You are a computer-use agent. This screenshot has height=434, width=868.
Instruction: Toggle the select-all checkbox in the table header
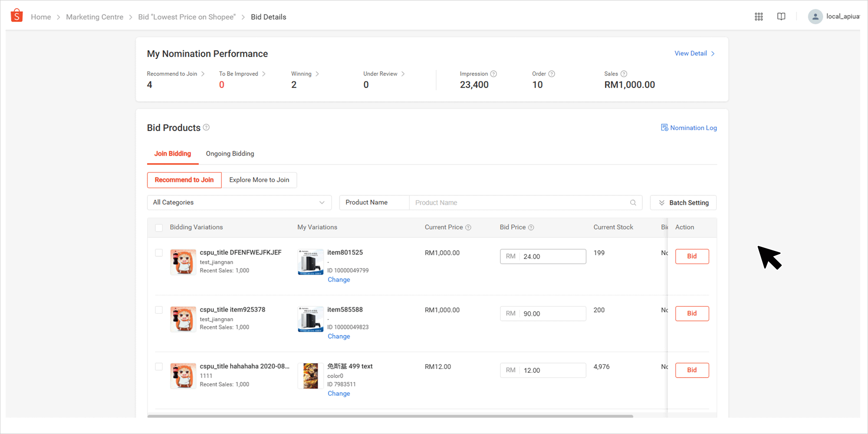pos(159,227)
